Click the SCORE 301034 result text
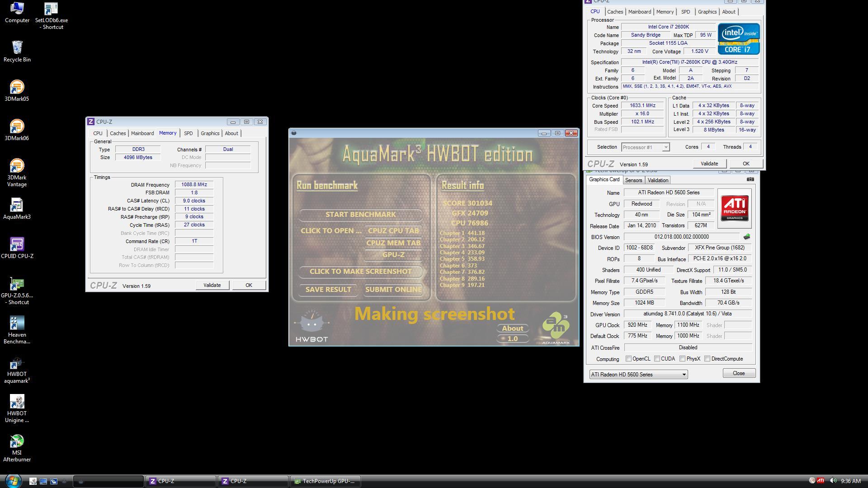This screenshot has height=488, width=868. tap(467, 203)
